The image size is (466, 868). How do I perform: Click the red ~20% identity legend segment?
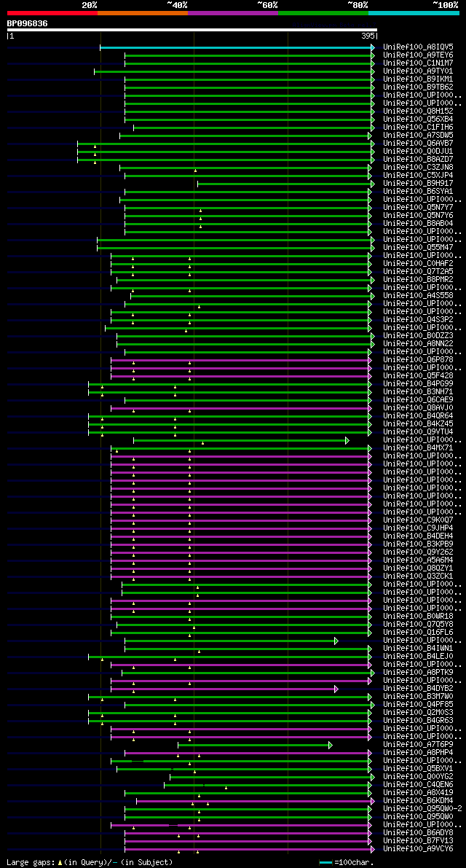(52, 12)
